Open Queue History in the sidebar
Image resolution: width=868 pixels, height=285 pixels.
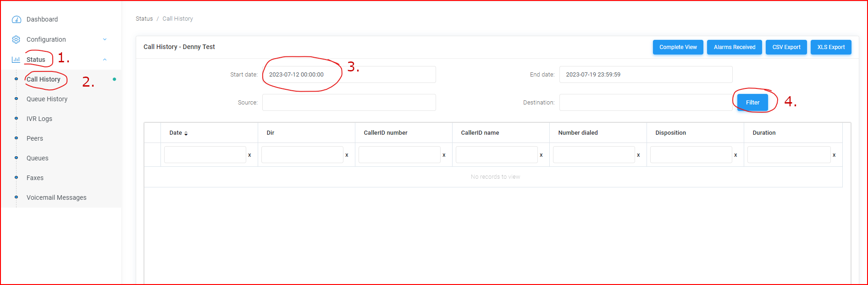pos(47,99)
